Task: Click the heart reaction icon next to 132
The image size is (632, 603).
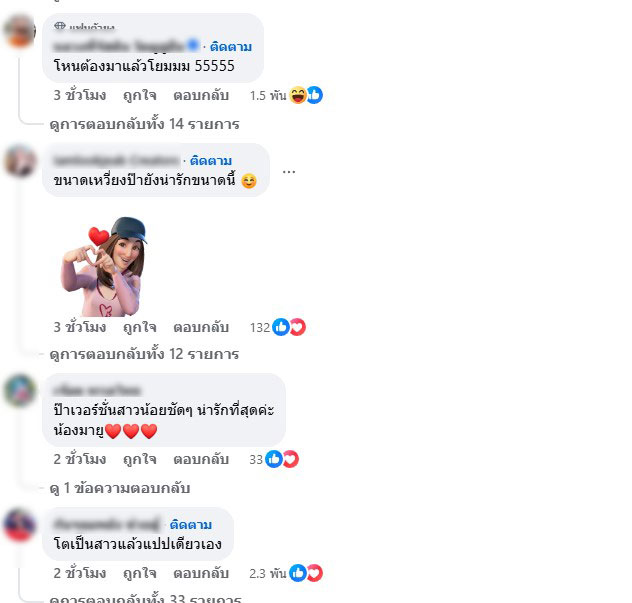Action: pyautogui.click(x=298, y=327)
